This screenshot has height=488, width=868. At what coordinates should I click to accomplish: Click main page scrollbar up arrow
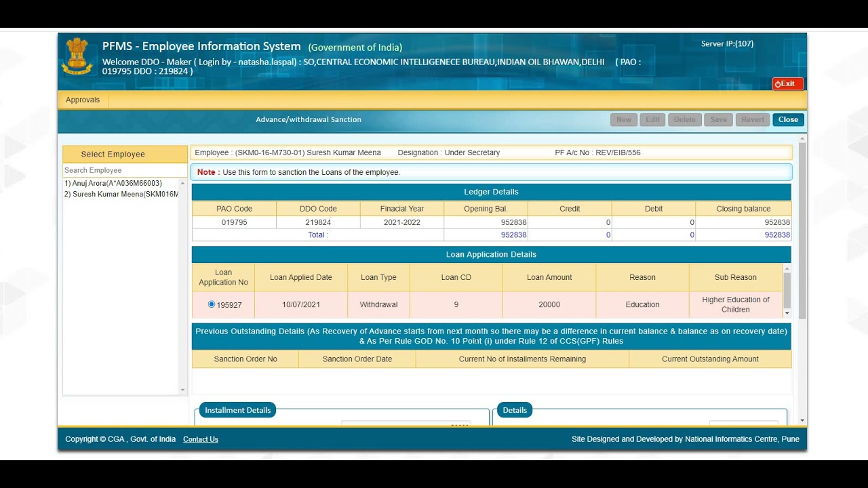(x=802, y=138)
